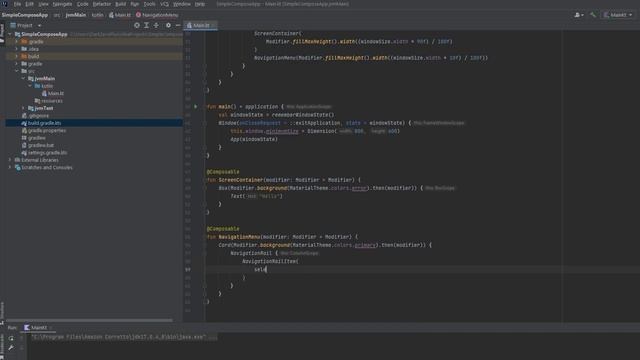Image resolution: width=640 pixels, height=360 pixels.
Task: Open the Run menu
Action: [135, 4]
